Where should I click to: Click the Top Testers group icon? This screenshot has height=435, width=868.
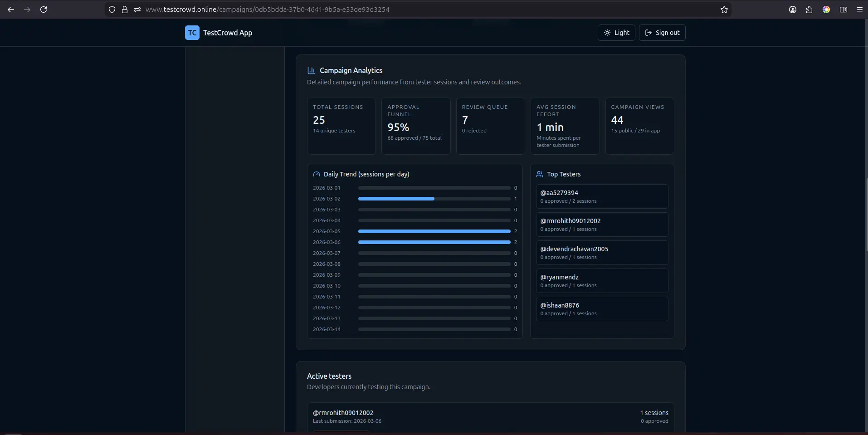(539, 174)
